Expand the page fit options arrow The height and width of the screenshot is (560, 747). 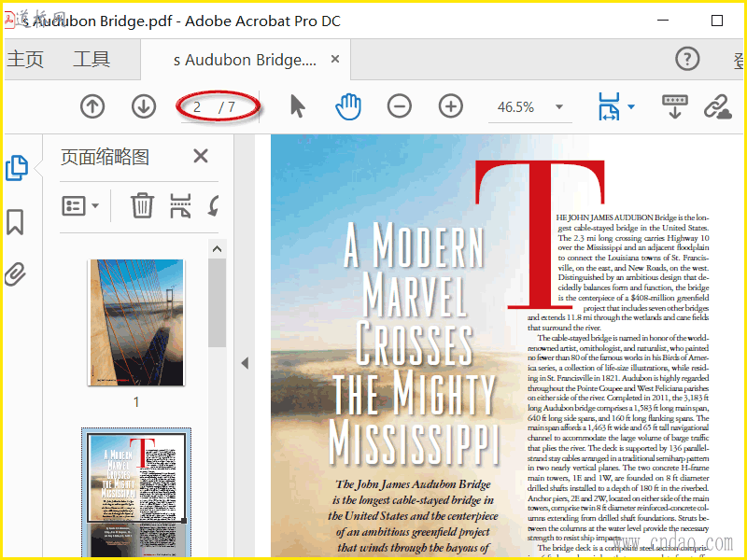pyautogui.click(x=631, y=106)
